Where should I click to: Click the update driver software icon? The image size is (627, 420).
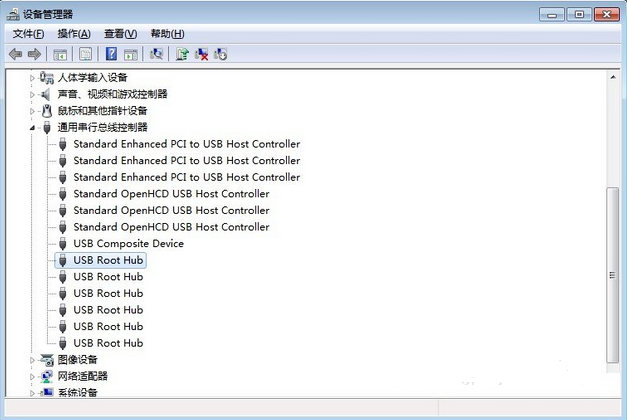coord(182,54)
